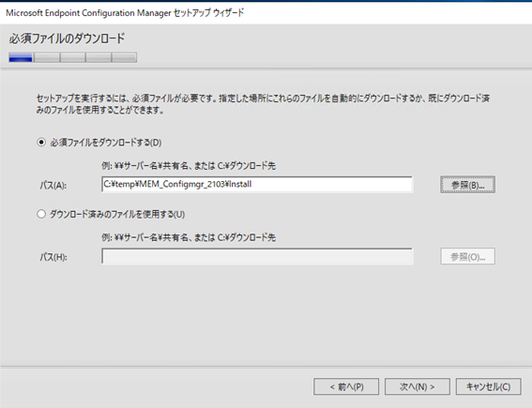This screenshot has width=532, height=408.
Task: Click the パス(H): label
Action: (x=53, y=257)
